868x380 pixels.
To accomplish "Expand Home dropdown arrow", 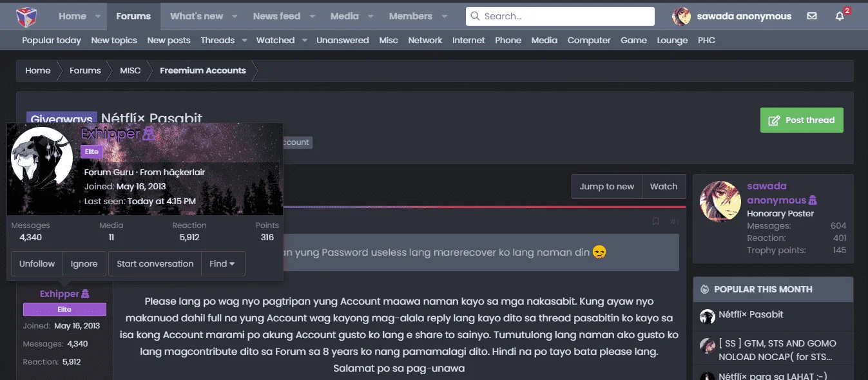I will pos(98,16).
